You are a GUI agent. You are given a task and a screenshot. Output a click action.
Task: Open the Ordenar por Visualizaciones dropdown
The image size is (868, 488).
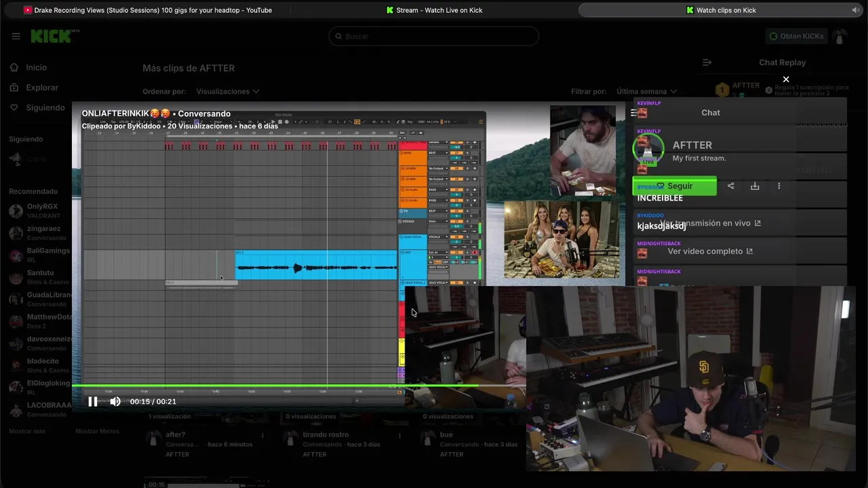click(x=227, y=91)
